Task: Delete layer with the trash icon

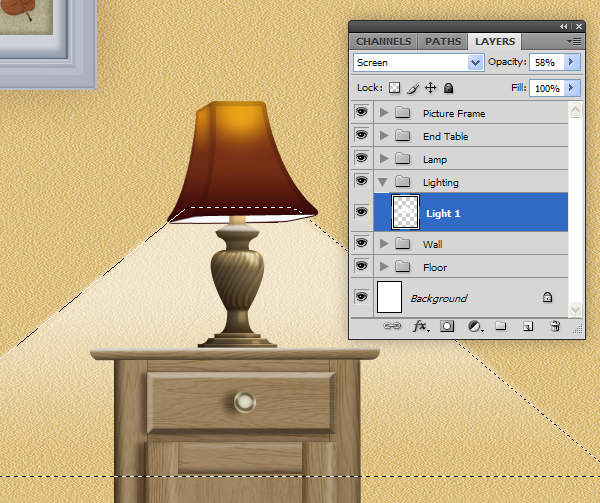Action: coord(555,326)
